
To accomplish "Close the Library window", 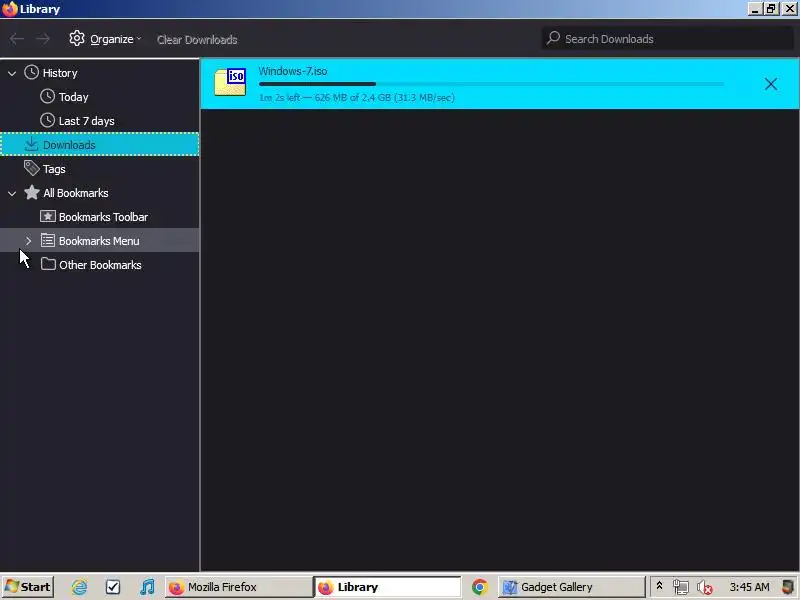I will click(790, 9).
